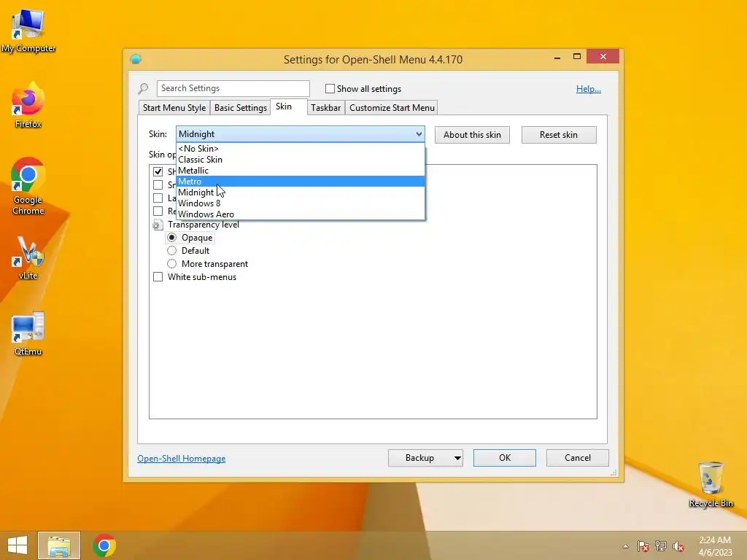
Task: Choose Metallic skin from list
Action: click(300, 171)
